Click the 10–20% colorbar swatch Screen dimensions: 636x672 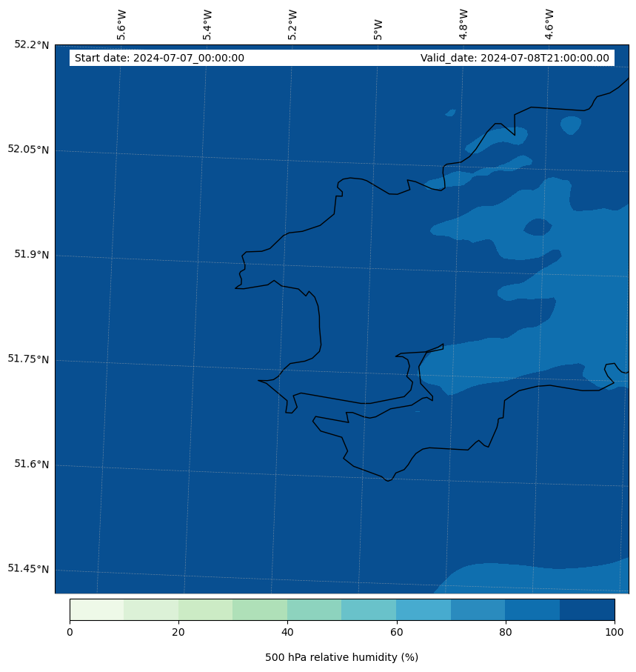click(151, 610)
